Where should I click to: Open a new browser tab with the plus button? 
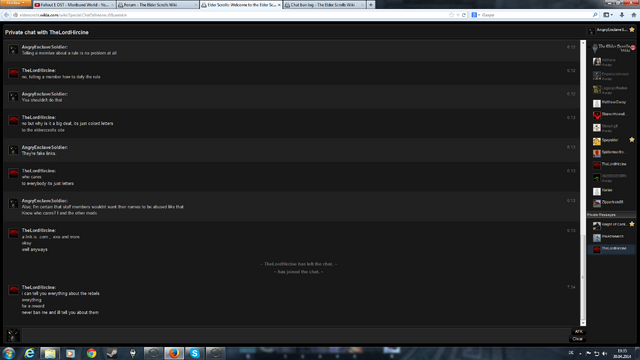click(x=371, y=5)
